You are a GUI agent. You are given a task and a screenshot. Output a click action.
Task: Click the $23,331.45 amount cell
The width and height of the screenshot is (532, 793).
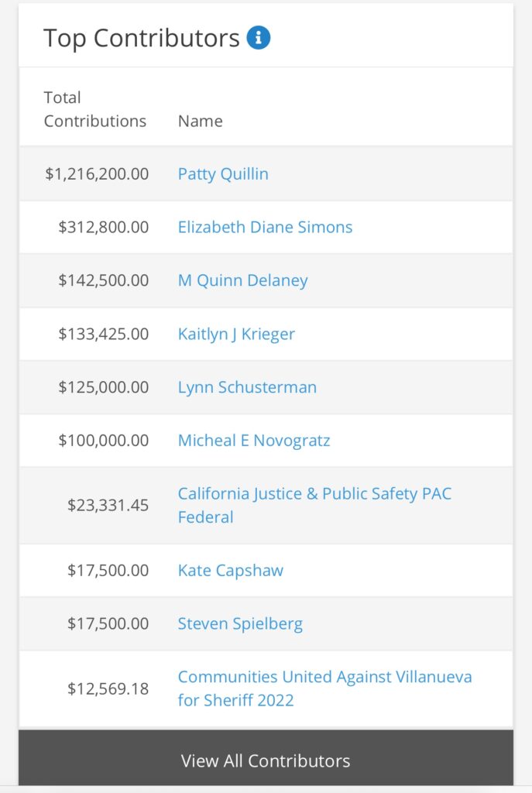[x=108, y=505]
